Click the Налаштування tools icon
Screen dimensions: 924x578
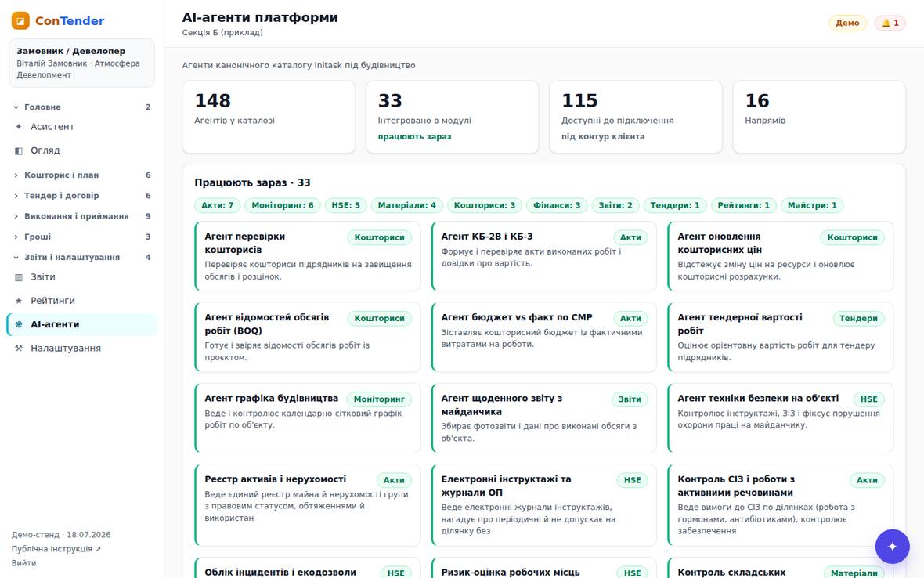(18, 349)
